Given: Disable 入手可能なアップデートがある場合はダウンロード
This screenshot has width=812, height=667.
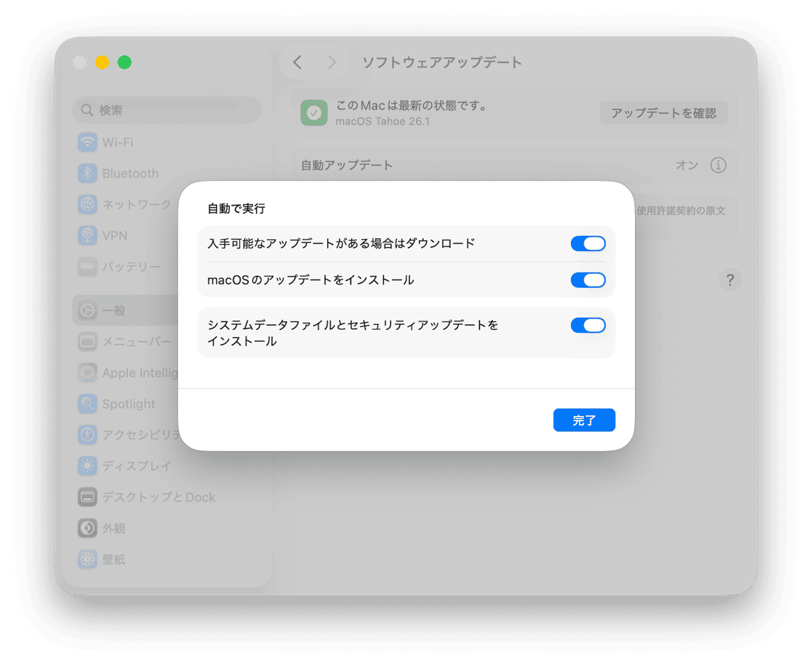Looking at the screenshot, I should click(588, 243).
